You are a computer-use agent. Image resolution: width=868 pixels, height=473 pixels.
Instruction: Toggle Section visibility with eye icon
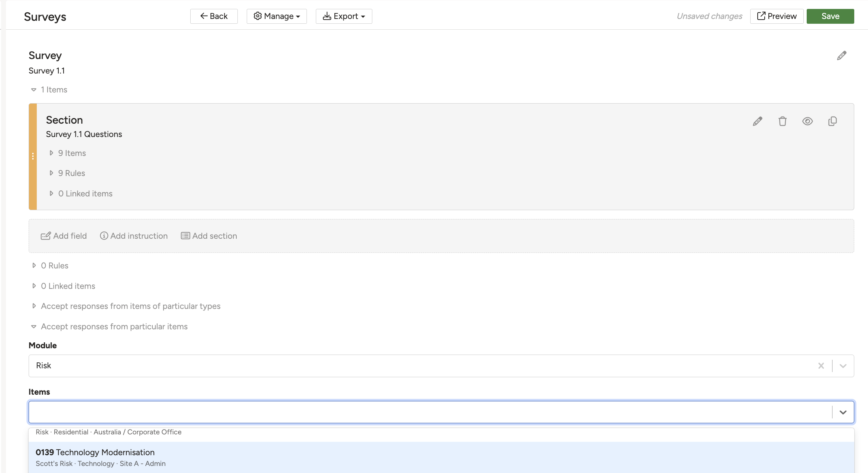(807, 121)
